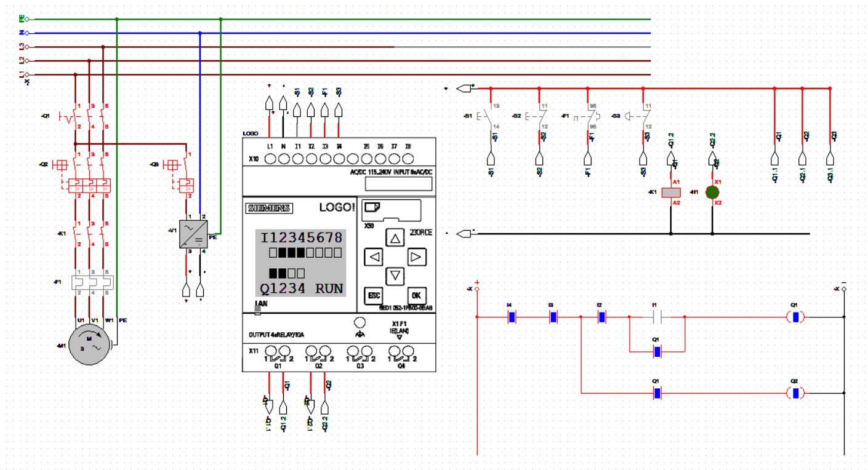The image size is (868, 470).
Task: Click the LOGO! N terminal
Action: [x=284, y=159]
